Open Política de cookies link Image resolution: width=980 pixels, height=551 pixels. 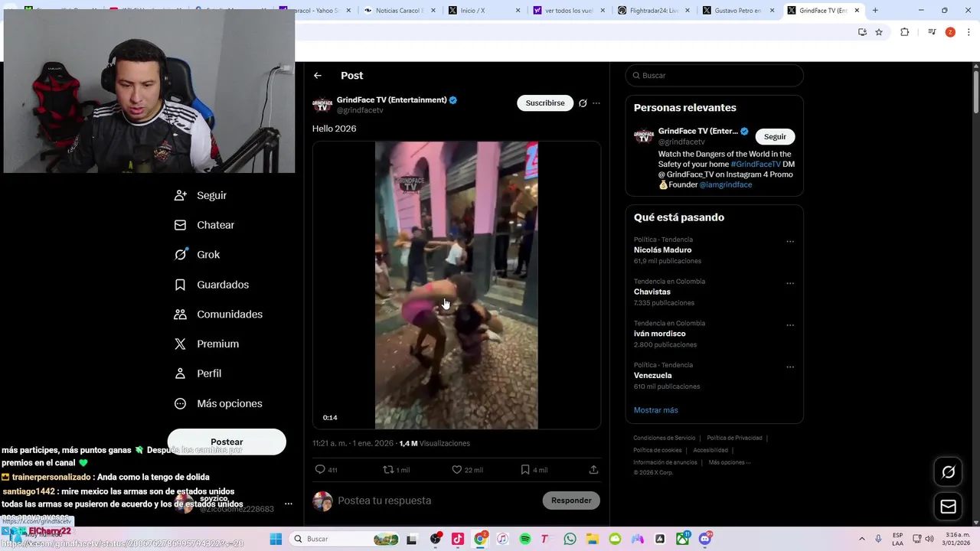[657, 450]
